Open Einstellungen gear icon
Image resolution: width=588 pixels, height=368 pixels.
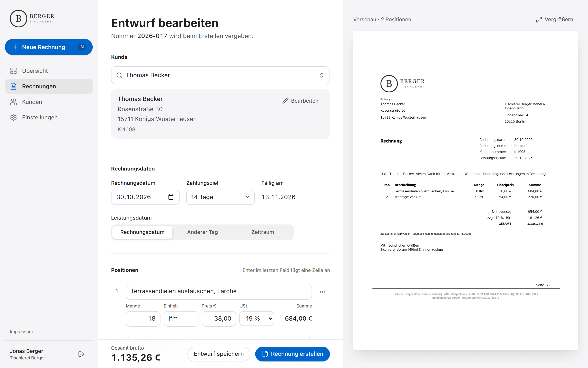point(13,118)
